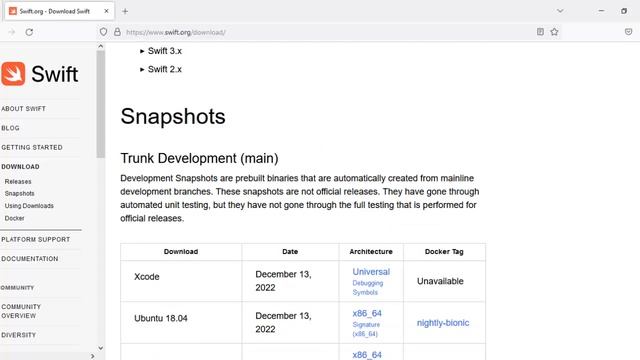Open Community Overview in sidebar

[21, 311]
